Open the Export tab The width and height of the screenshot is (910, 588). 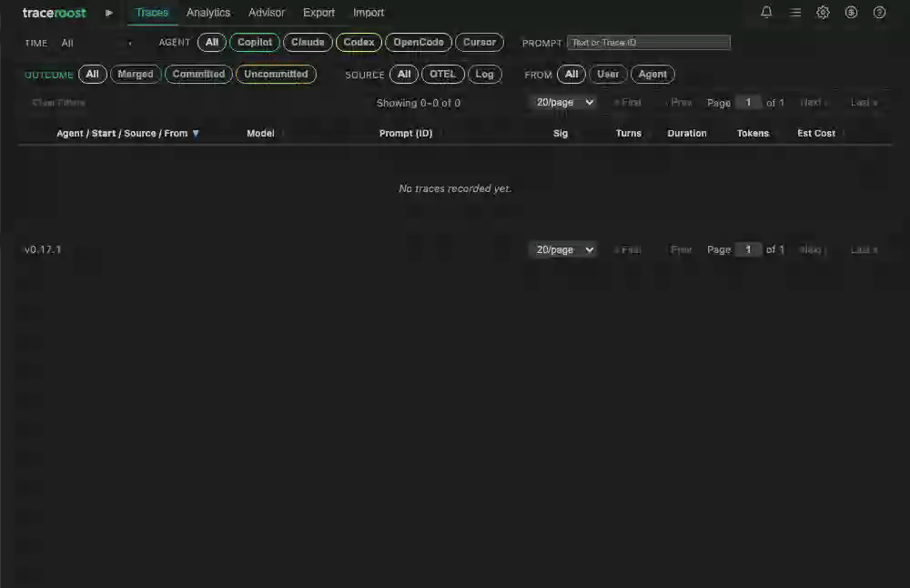click(318, 13)
